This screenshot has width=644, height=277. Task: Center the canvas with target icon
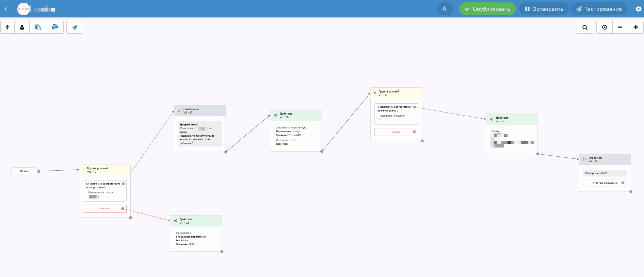point(605,27)
